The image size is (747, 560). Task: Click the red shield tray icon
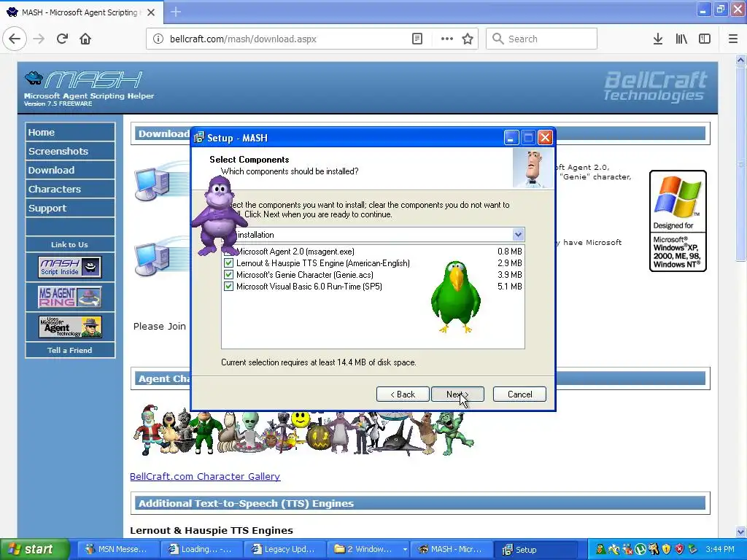[679, 549]
